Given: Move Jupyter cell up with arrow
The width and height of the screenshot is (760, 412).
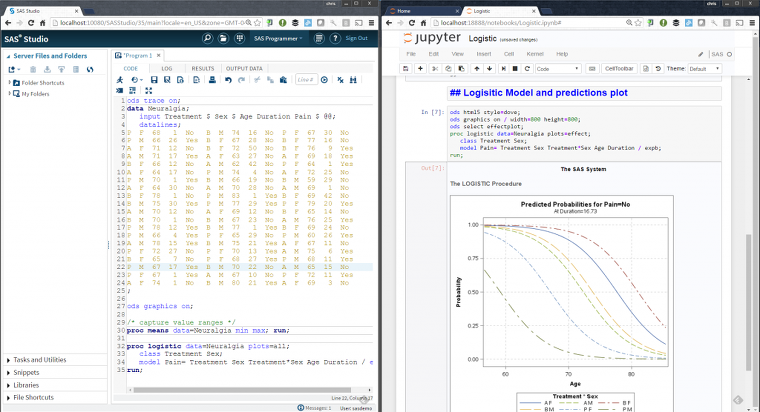Looking at the screenshot, I should (x=476, y=68).
